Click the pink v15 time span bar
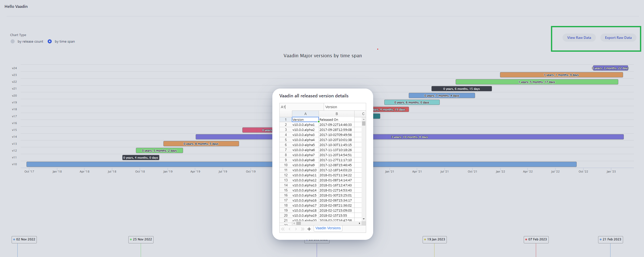This screenshot has width=644, height=257. click(x=257, y=130)
